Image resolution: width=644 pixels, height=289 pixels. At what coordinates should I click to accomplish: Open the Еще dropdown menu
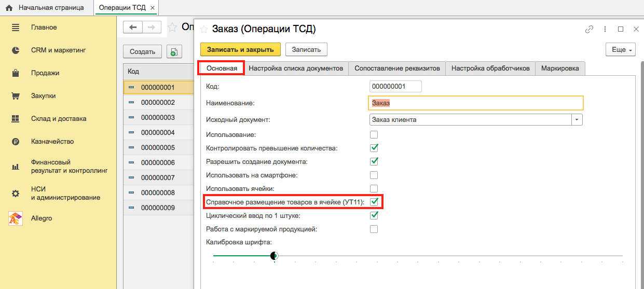pyautogui.click(x=621, y=50)
